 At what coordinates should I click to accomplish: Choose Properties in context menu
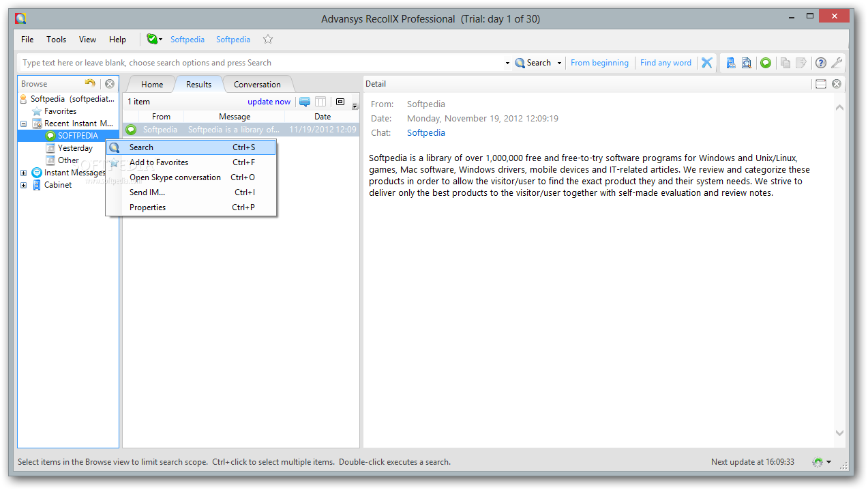click(191, 207)
